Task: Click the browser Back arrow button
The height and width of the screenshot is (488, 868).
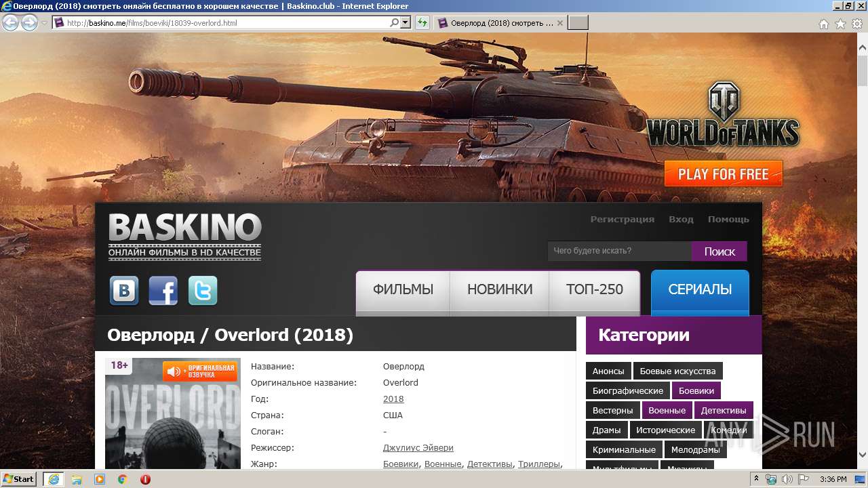Action: click(11, 23)
